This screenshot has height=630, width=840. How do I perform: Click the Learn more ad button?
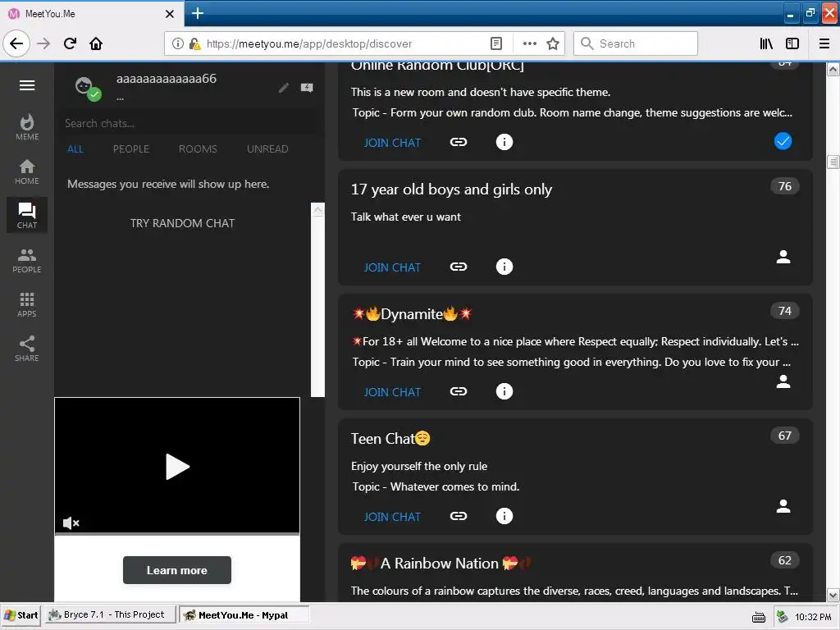pyautogui.click(x=177, y=570)
